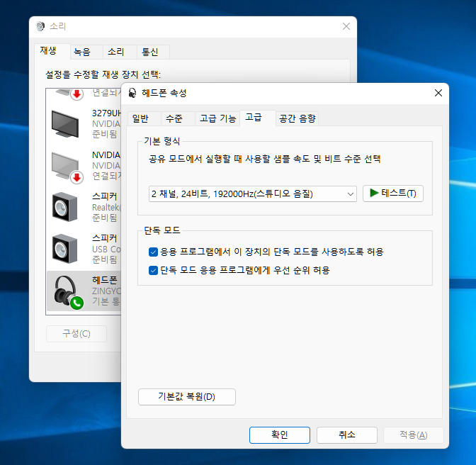The width and height of the screenshot is (476, 465).
Task: Click the 단독 모드 group label
Action: coord(161,230)
